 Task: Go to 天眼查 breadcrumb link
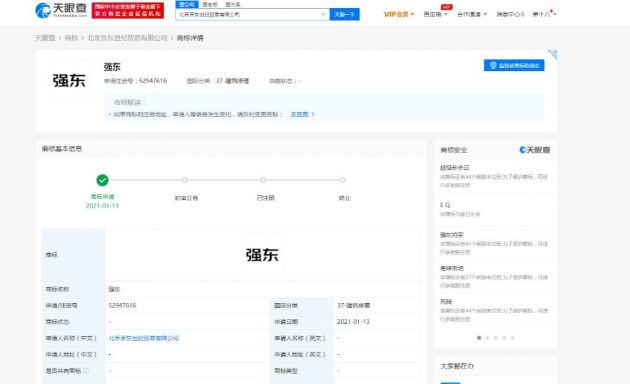(x=45, y=38)
